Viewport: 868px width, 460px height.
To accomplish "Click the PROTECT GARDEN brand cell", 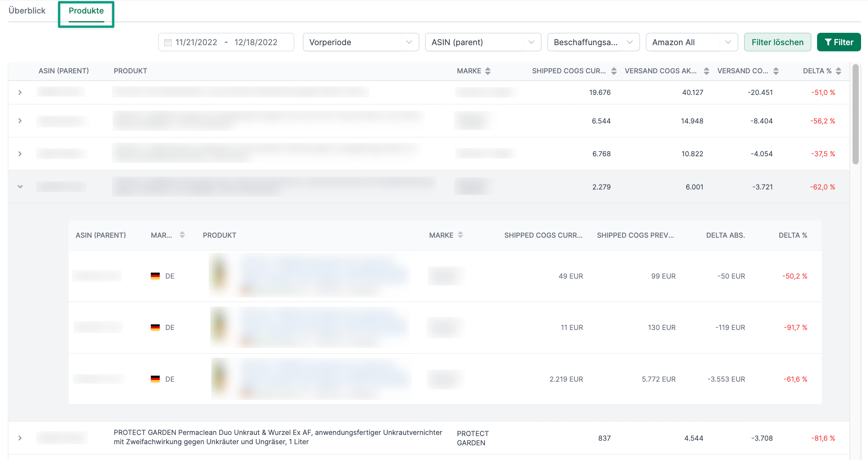I will [473, 438].
